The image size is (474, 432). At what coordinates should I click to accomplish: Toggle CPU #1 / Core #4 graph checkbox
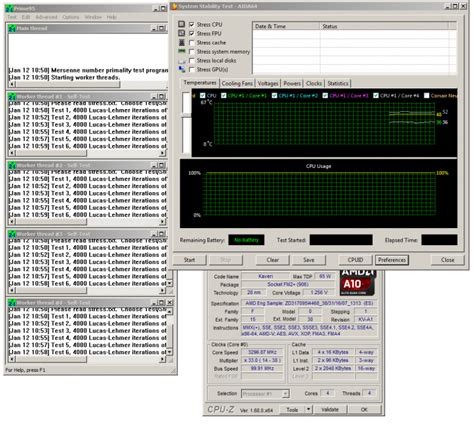[376, 96]
